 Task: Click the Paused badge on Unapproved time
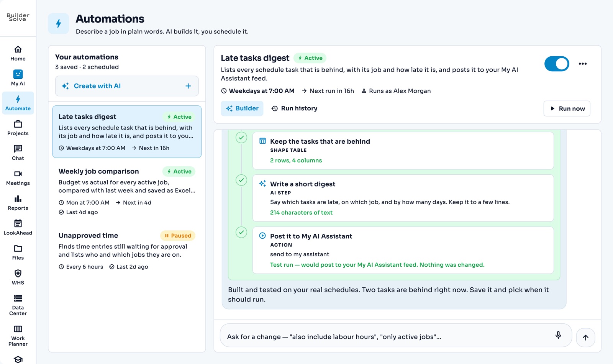point(178,236)
